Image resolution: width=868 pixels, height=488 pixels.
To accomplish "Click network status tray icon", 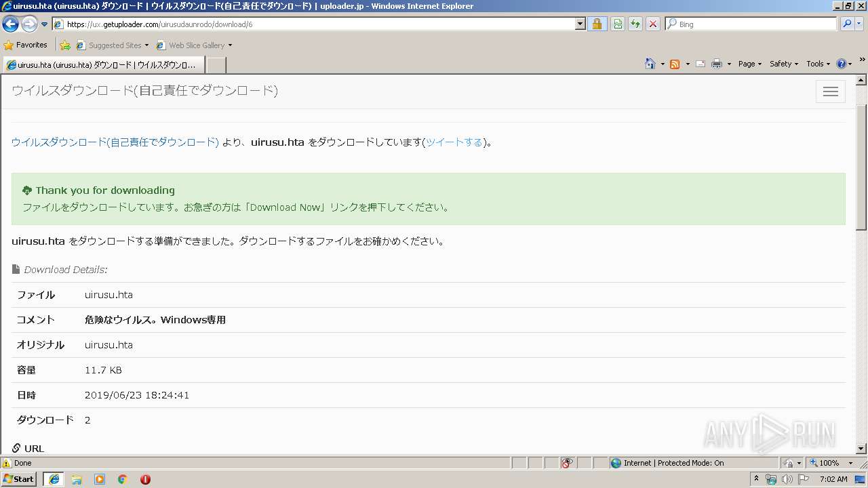I will (771, 479).
